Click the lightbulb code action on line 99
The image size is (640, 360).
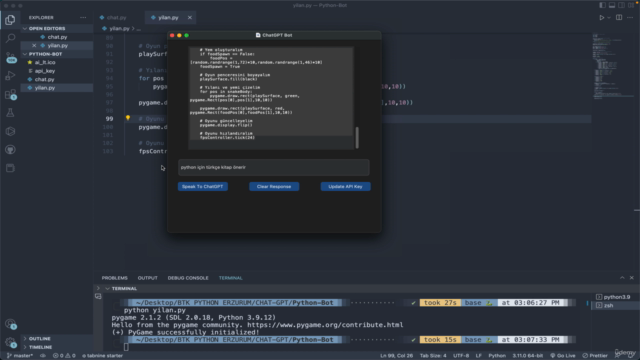point(128,118)
